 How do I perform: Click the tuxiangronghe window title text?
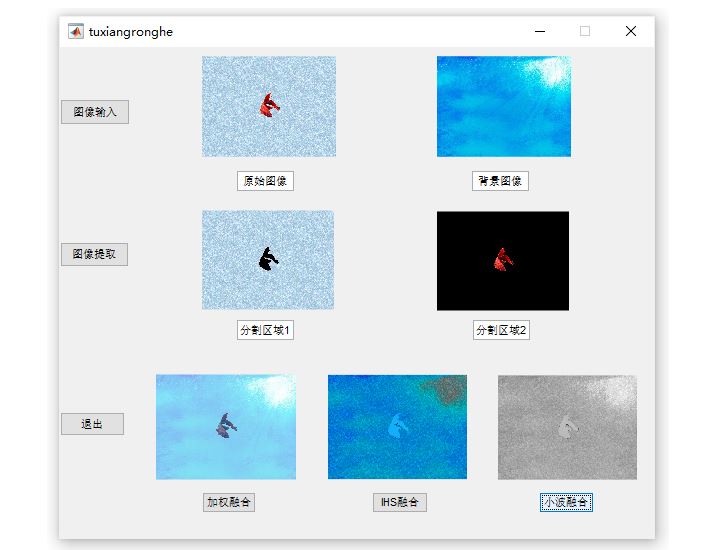pyautogui.click(x=131, y=32)
